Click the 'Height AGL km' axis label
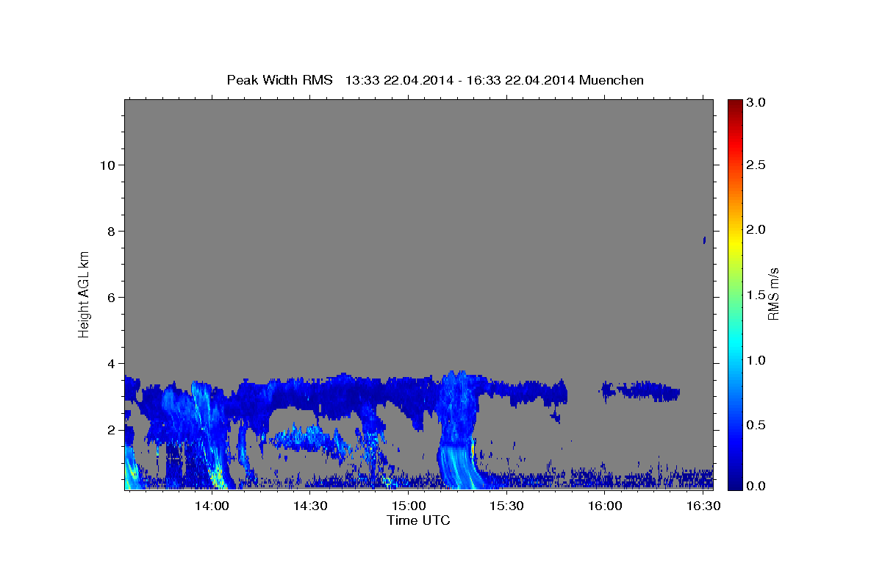Screen dimensions: 882x588 [84, 293]
